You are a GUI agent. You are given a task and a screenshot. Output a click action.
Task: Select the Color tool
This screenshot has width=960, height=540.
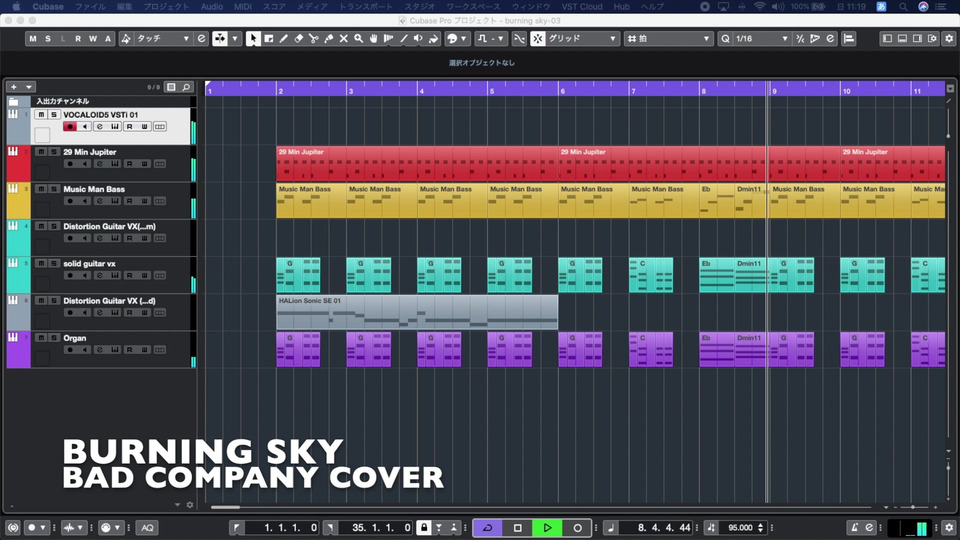[x=433, y=39]
